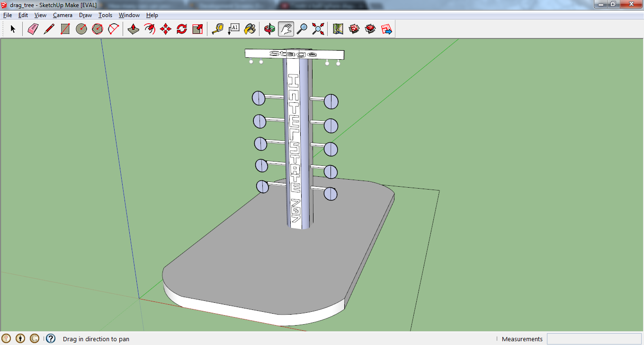Open the Add Location map tool
This screenshot has height=345, width=644.
pyautogui.click(x=338, y=29)
